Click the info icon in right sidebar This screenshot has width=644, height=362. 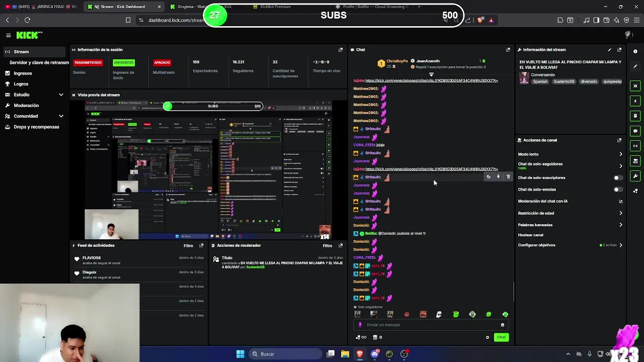click(x=635, y=51)
